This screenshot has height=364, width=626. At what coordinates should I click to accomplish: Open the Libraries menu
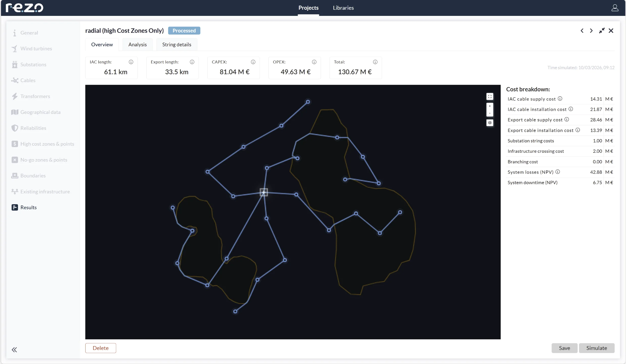point(343,8)
